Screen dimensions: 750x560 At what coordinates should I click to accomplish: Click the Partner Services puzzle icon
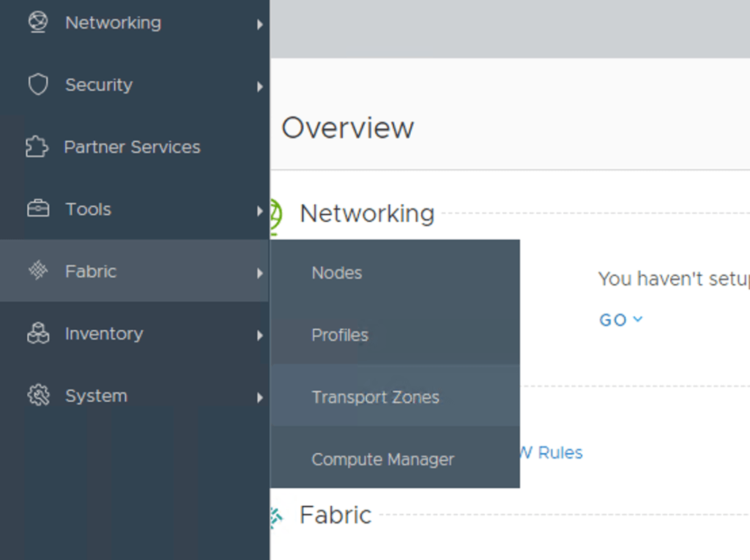click(37, 147)
